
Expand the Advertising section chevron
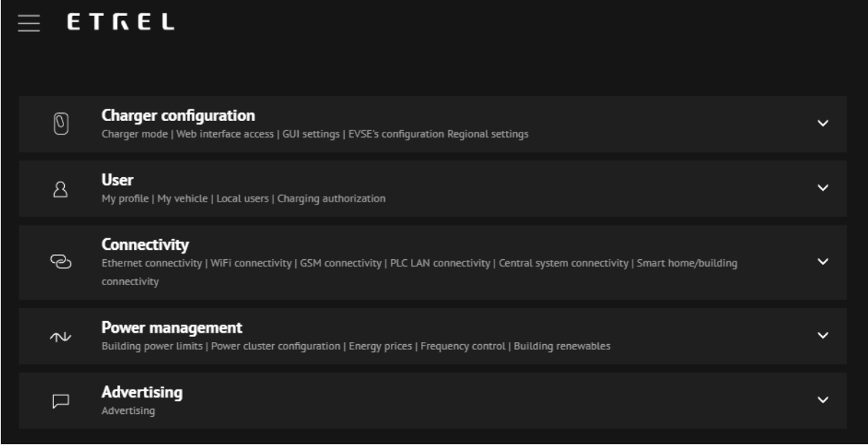coord(824,400)
